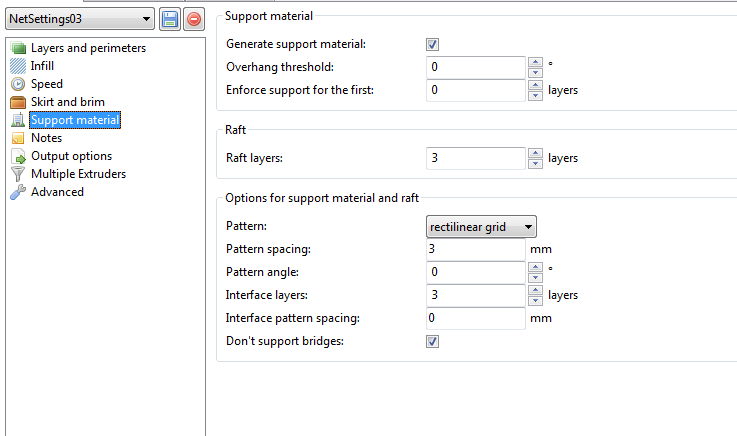Select the Support material tree item

tap(75, 120)
